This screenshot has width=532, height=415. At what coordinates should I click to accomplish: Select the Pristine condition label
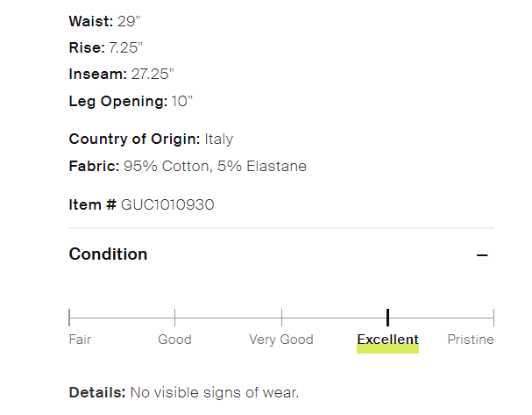point(471,340)
